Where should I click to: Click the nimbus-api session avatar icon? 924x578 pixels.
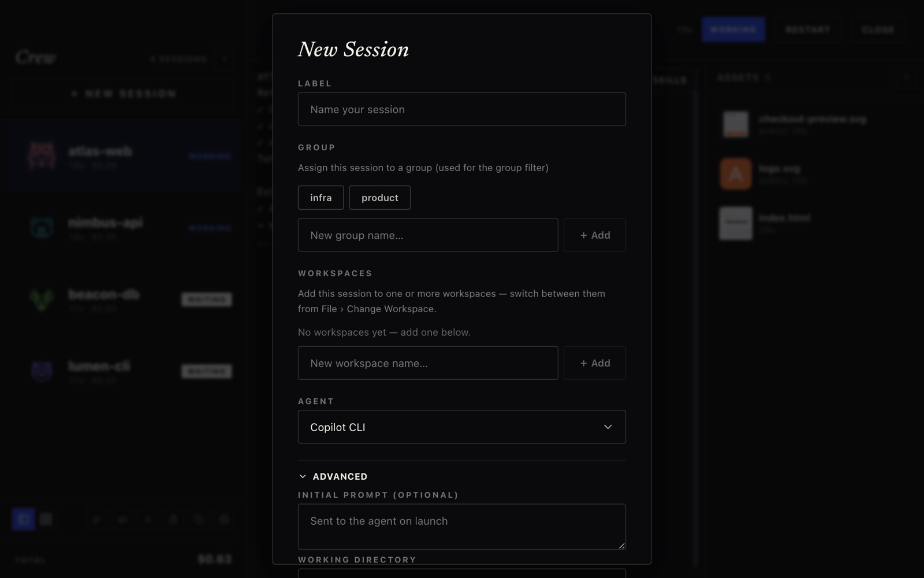coord(42,227)
